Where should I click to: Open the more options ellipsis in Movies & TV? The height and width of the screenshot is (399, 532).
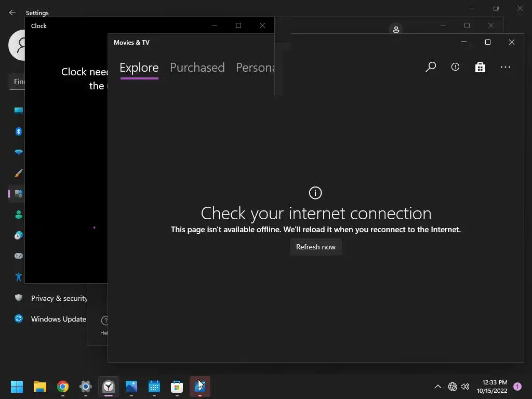(x=505, y=67)
